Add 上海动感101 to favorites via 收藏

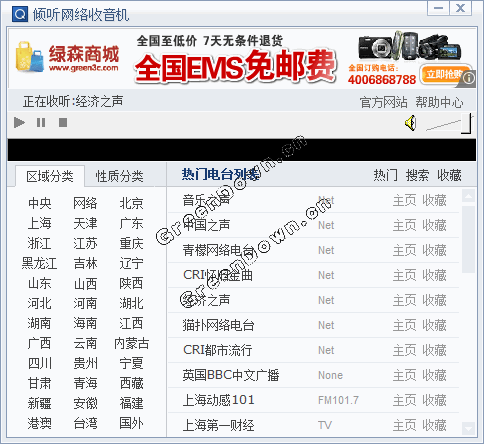434,400
